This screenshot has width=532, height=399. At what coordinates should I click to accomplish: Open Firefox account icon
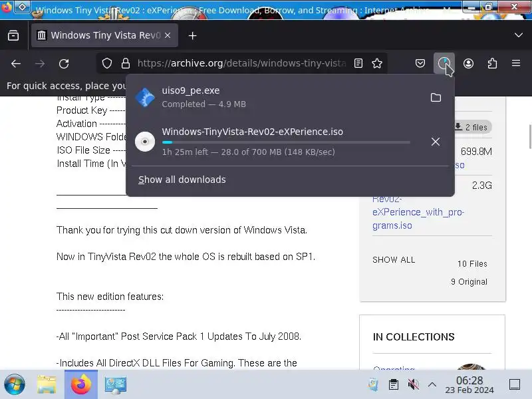point(468,63)
